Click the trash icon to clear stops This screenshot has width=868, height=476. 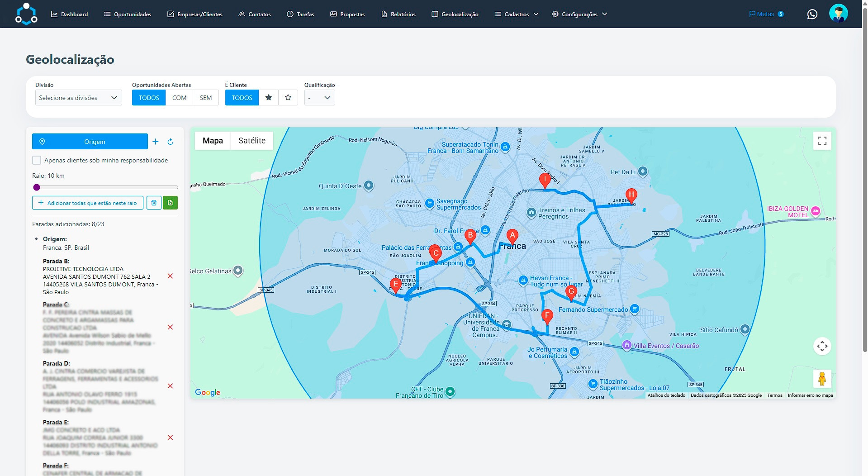click(154, 203)
